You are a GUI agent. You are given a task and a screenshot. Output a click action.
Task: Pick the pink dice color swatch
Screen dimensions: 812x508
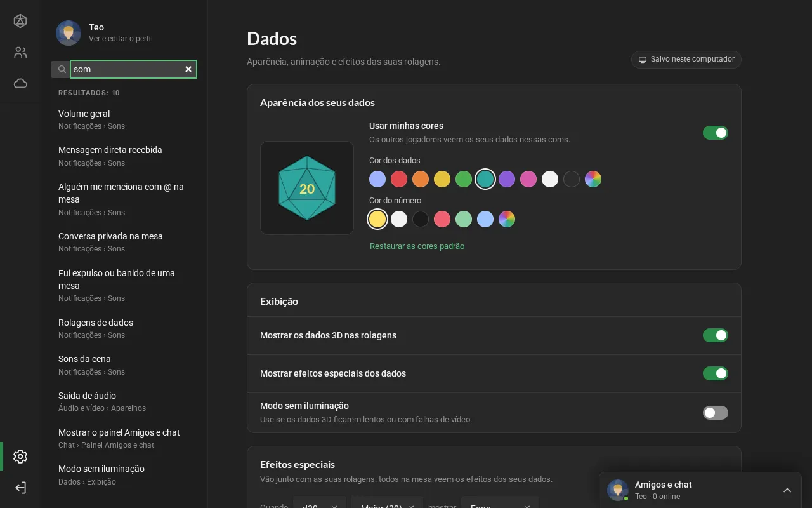coord(528,179)
